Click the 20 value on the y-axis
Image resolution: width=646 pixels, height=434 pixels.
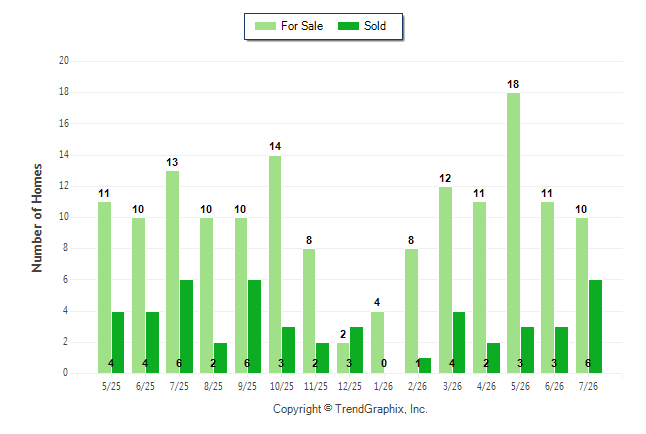pos(64,61)
